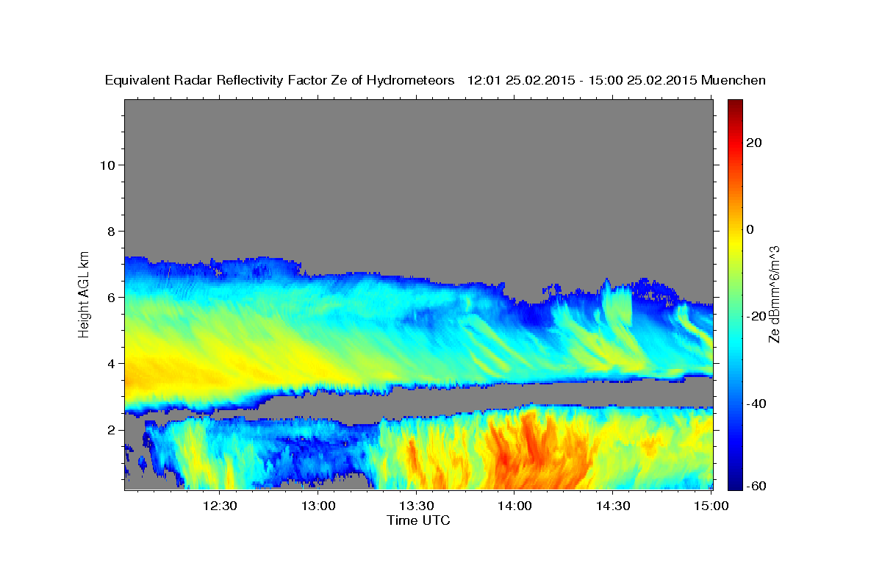Click the 'Height AGL km' axis label
The image size is (882, 588).
point(84,293)
